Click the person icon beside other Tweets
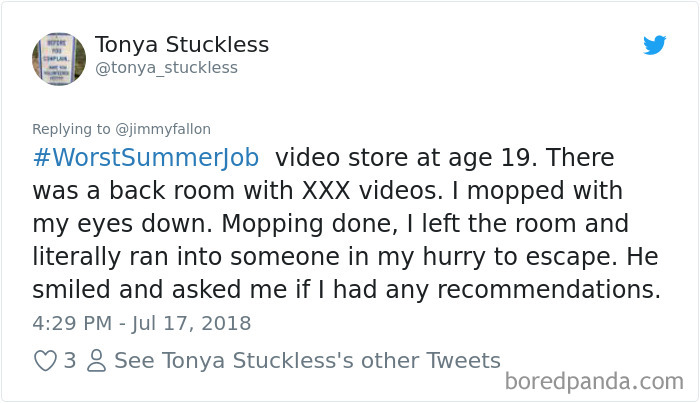The width and height of the screenshot is (700, 403). tap(97, 361)
